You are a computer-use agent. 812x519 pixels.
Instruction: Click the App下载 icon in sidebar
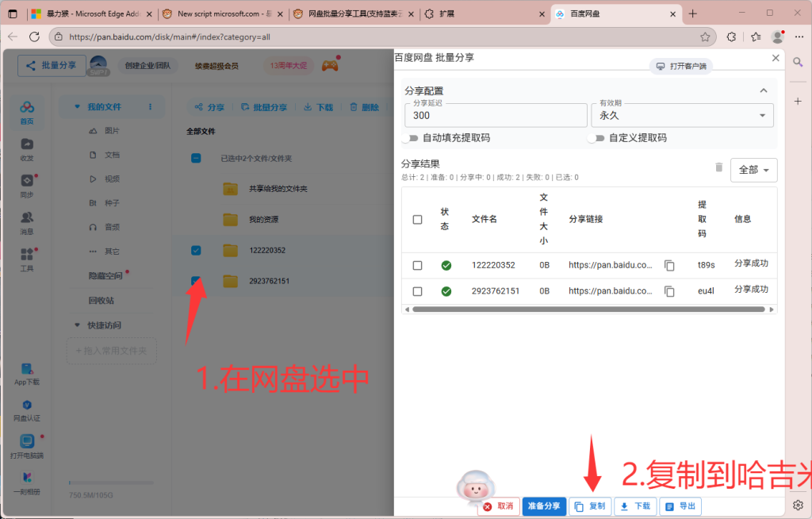(26, 370)
